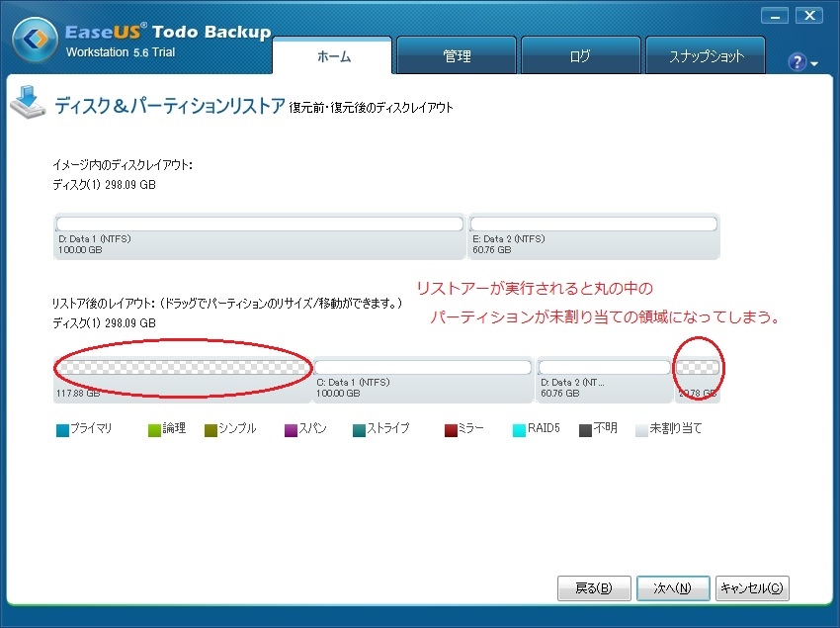
Task: Click the プライマリ blue legend swatch
Action: [x=62, y=430]
